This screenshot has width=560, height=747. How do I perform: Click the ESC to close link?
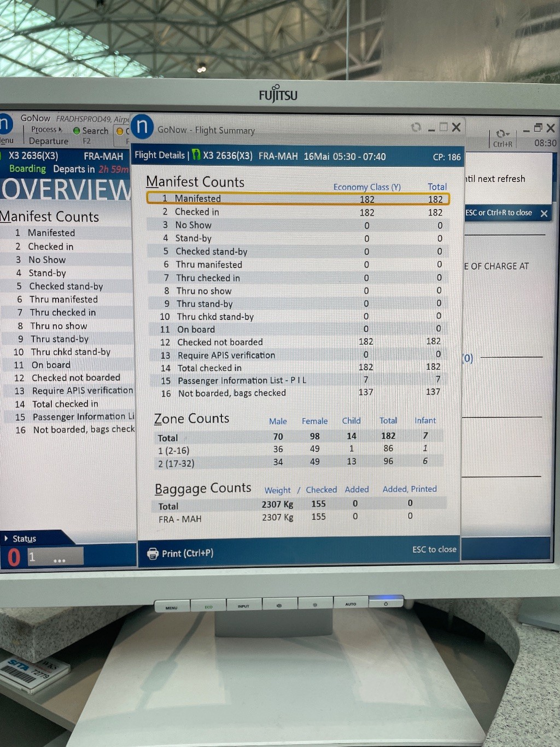pos(434,549)
